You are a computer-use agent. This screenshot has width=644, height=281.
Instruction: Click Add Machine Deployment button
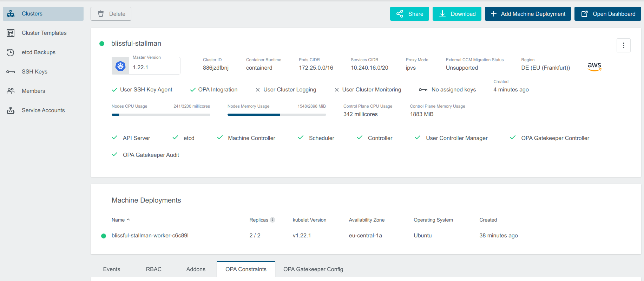click(x=528, y=14)
